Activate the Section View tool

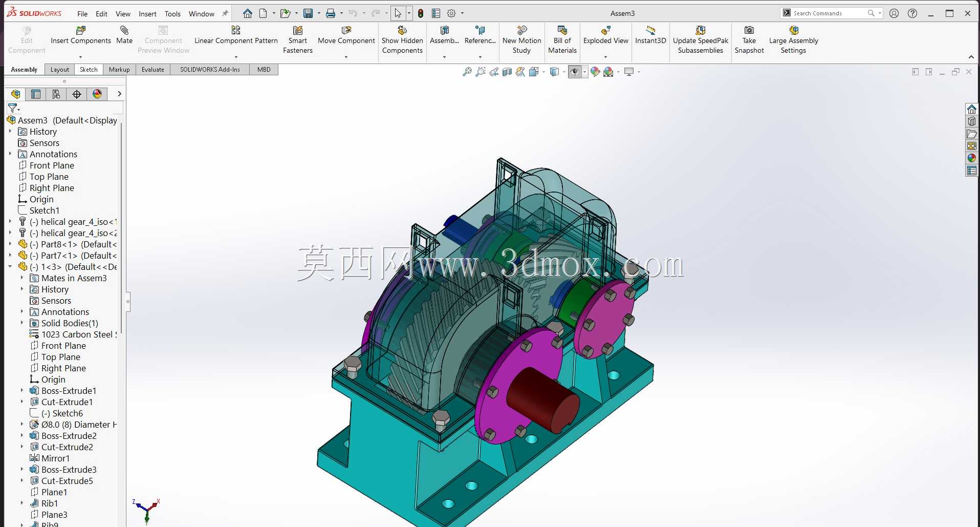pos(507,72)
